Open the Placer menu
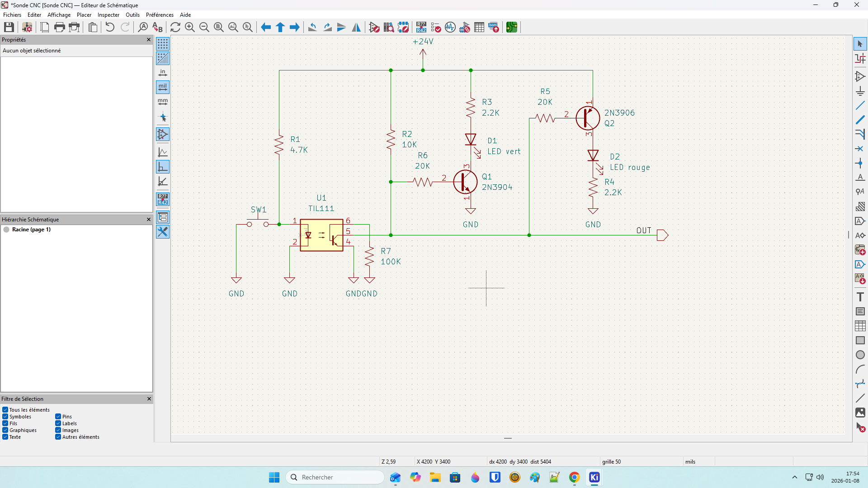Viewport: 868px width, 488px height. [84, 15]
